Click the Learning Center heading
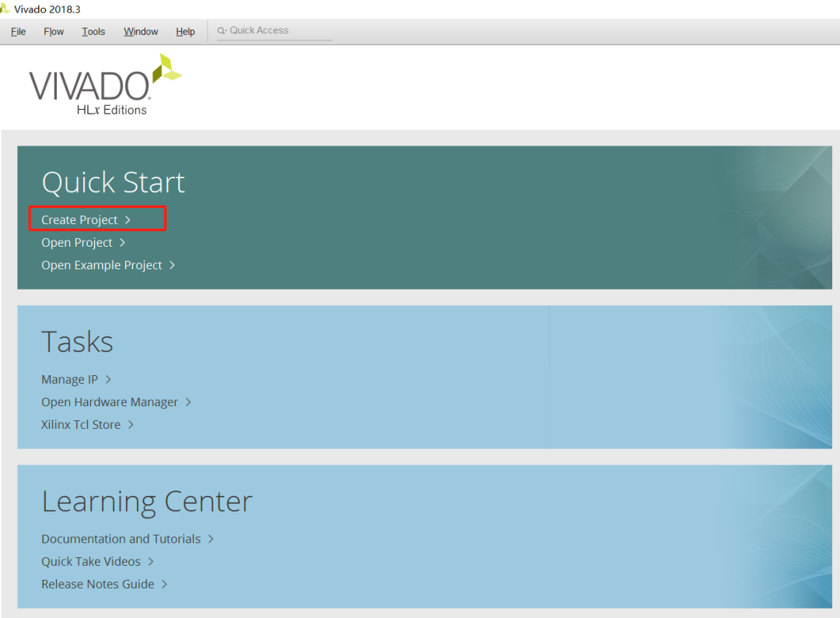The image size is (840, 618). 147,502
